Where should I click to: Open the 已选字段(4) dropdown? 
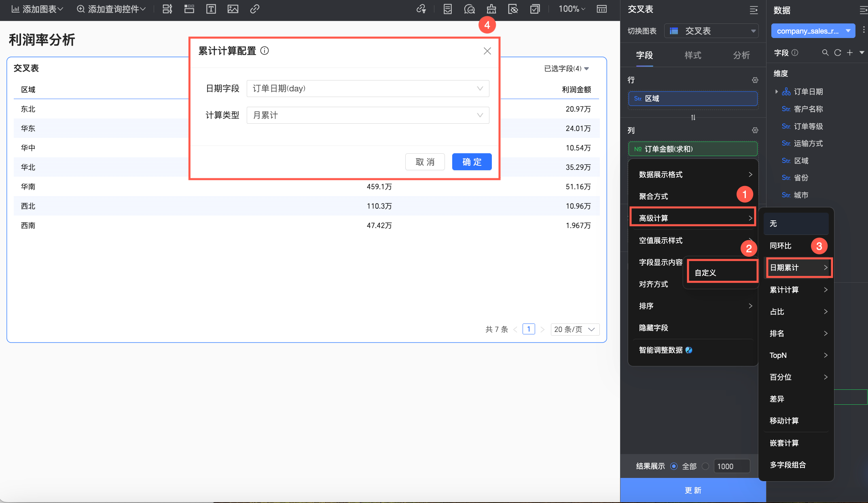[x=566, y=69]
